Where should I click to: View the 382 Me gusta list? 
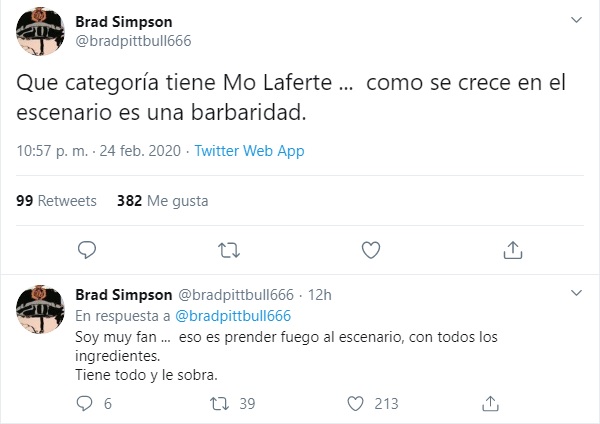pos(163,200)
